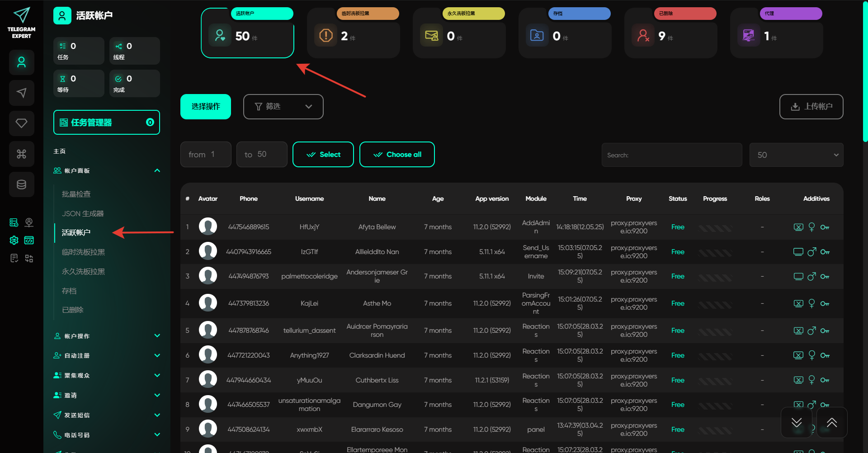
Task: Open the 筛选 filter dropdown
Action: [x=283, y=107]
